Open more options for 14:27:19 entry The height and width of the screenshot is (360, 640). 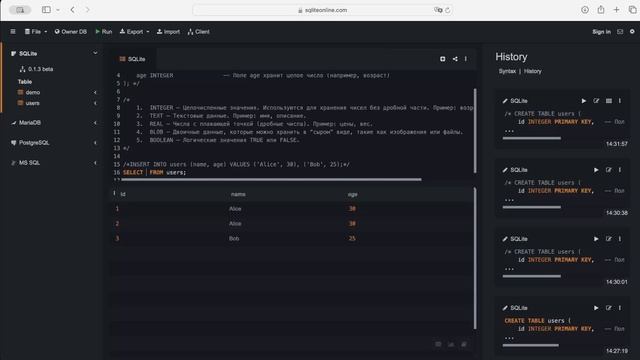pos(620,308)
